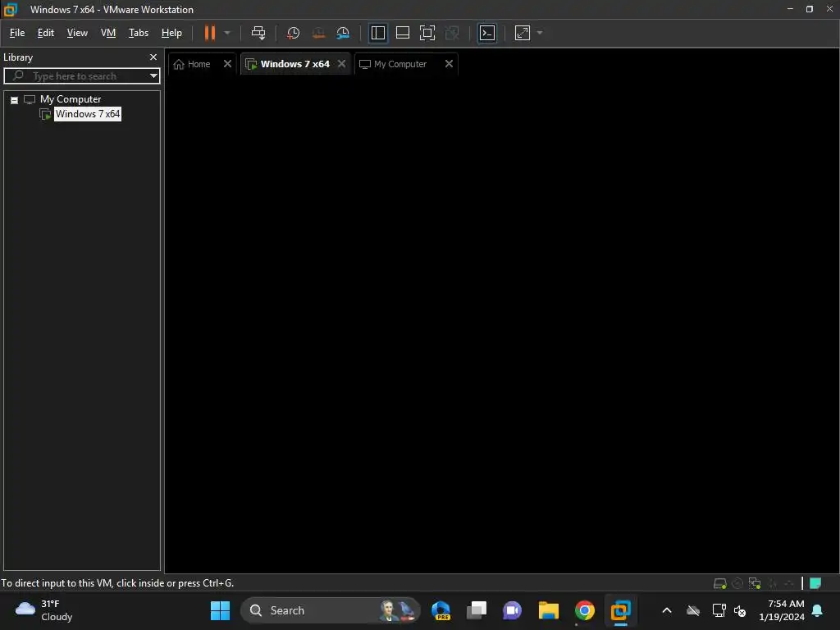Open File Explorer from the taskbar
The height and width of the screenshot is (630, 840).
coord(549,610)
